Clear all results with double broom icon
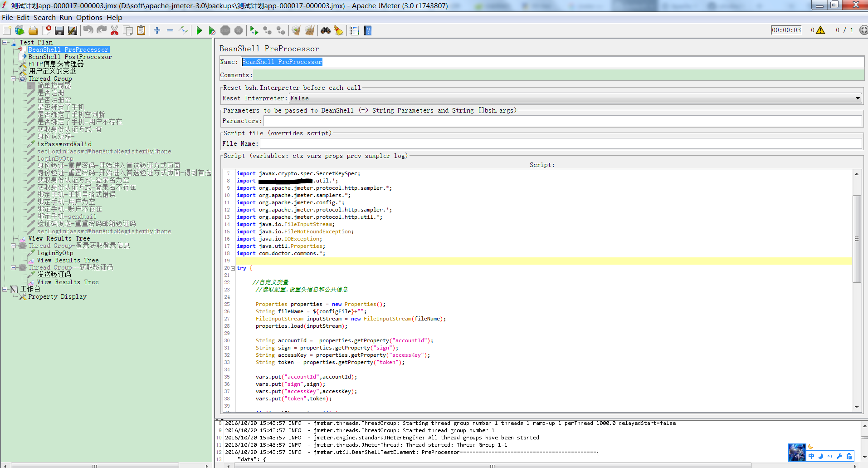Viewport: 868px width, 468px height. pos(309,30)
